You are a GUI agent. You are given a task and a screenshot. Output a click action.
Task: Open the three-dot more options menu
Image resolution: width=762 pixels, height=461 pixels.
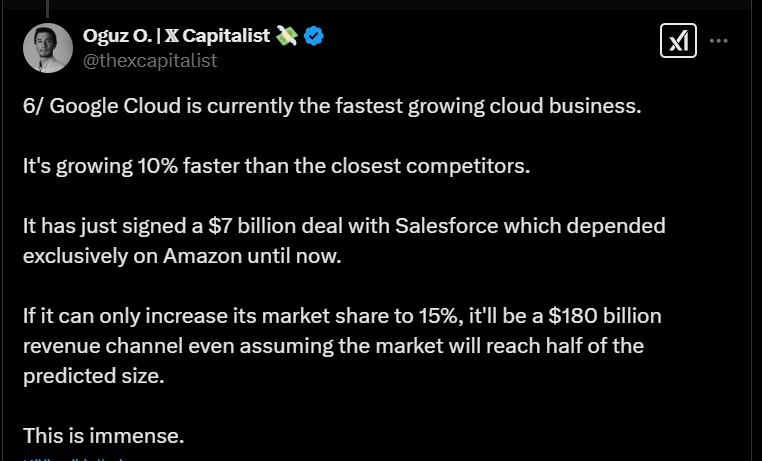point(718,41)
